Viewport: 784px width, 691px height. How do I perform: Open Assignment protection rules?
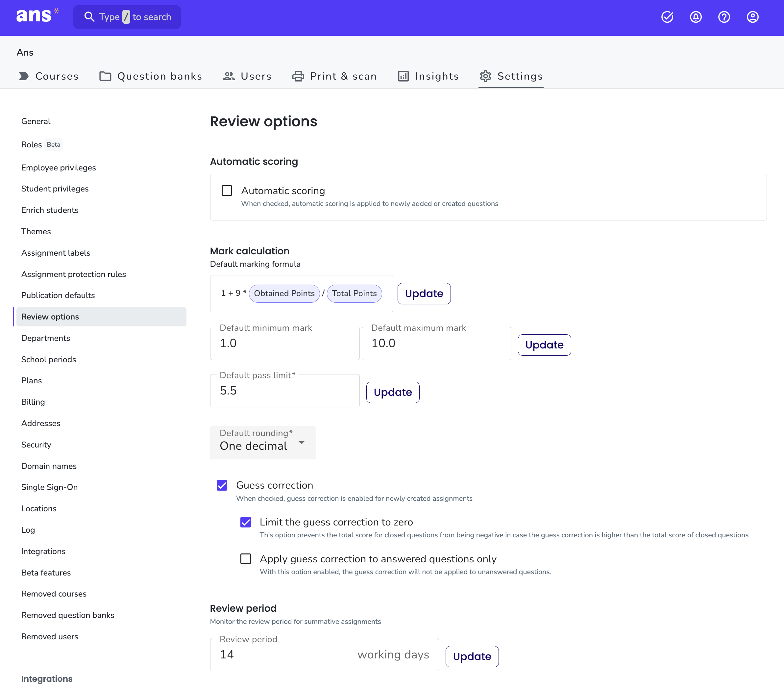tap(74, 274)
